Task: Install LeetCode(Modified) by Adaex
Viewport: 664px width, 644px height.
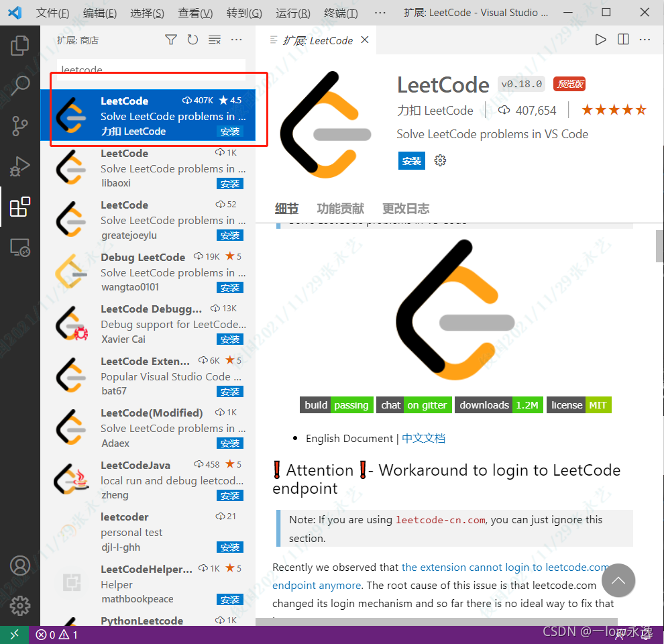Action: [230, 443]
